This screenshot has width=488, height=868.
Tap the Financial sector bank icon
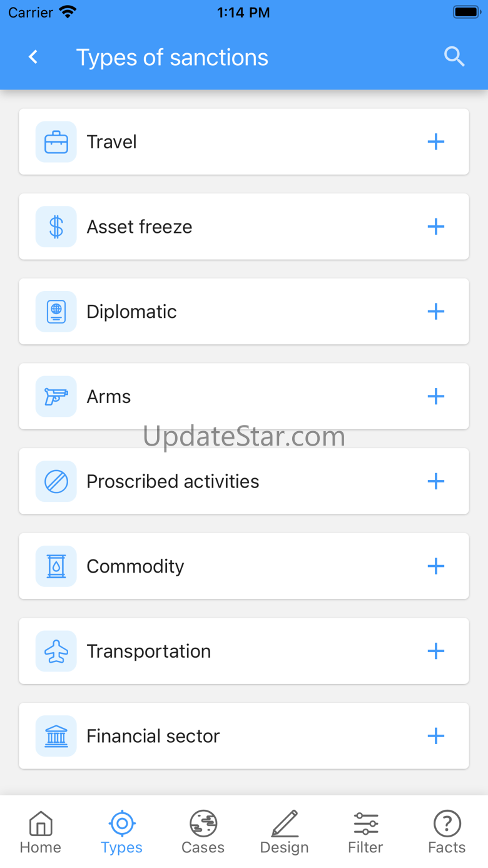(x=56, y=736)
